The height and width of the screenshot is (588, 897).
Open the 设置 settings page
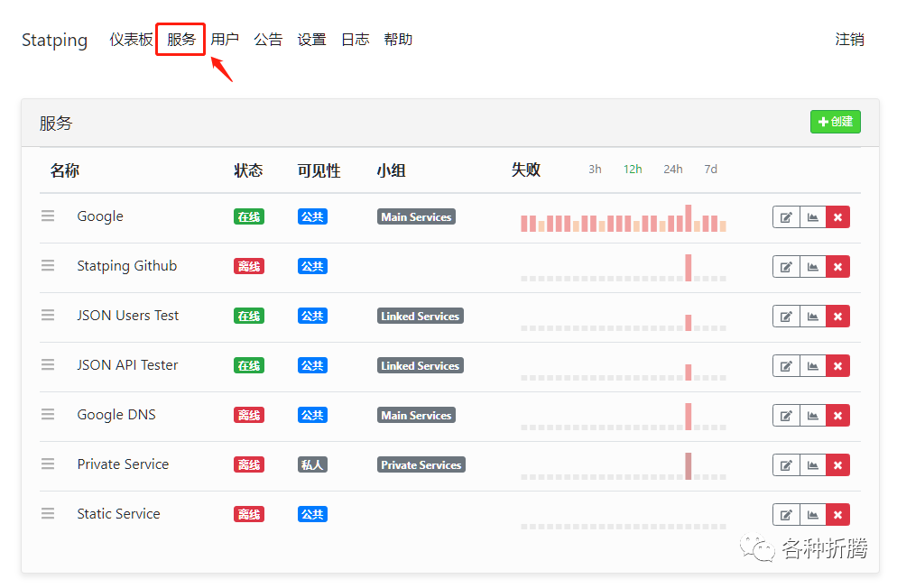[311, 40]
